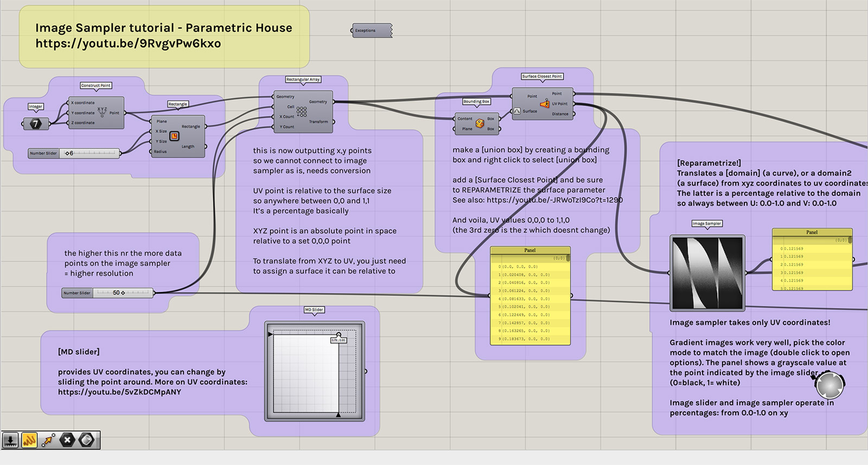This screenshot has height=465, width=868.
Task: Click the Integer parameter showing 7
Action: pos(35,124)
